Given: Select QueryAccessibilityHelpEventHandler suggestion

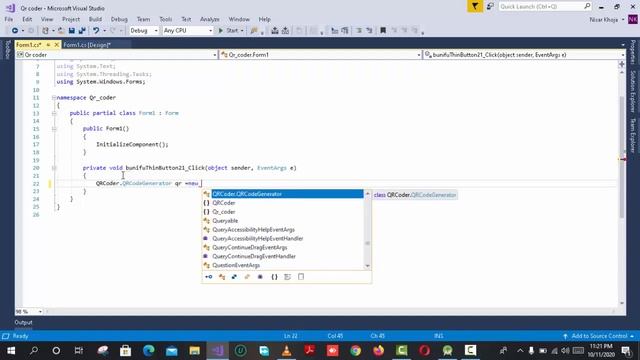Looking at the screenshot, I should click(283, 238).
